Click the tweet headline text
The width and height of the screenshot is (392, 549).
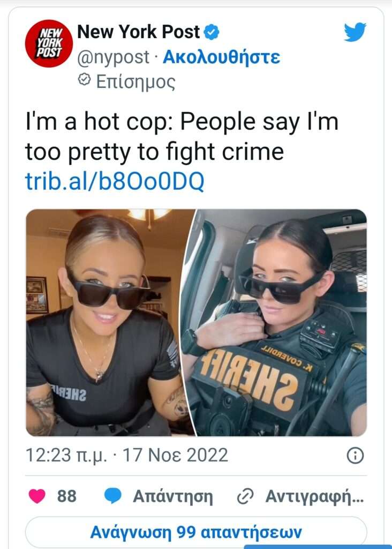click(x=182, y=137)
